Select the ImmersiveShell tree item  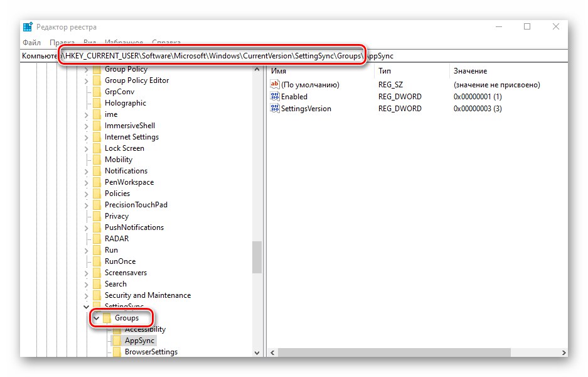pyautogui.click(x=130, y=126)
